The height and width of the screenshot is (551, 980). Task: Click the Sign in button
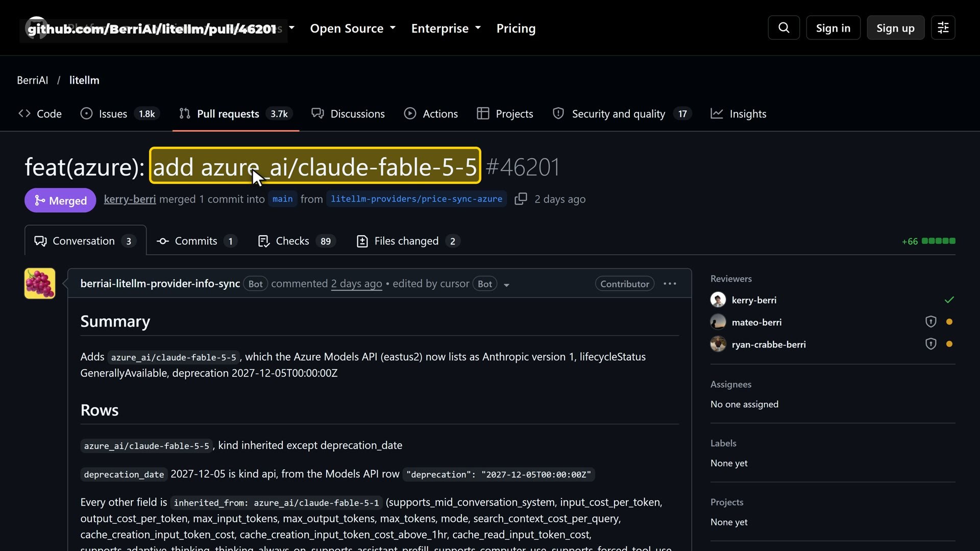pyautogui.click(x=833, y=28)
